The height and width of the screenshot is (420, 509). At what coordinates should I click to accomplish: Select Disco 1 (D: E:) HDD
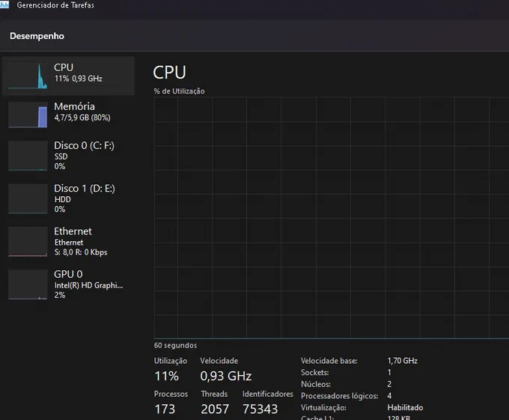(x=68, y=198)
